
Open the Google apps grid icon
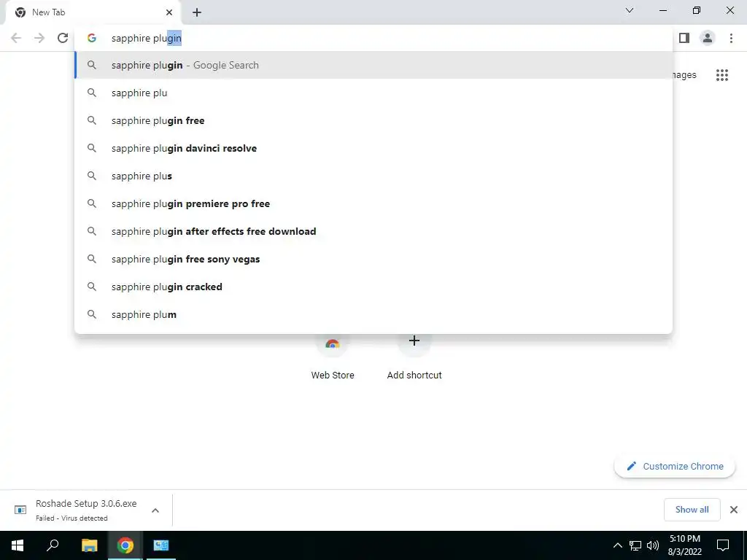[x=721, y=75]
